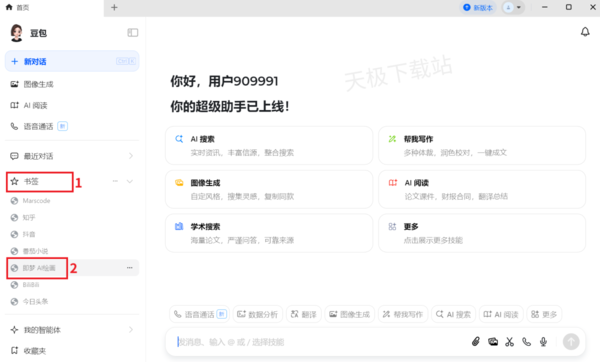Image resolution: width=600 pixels, height=362 pixels.
Task: Expand 我的智能体 using its right arrow
Action: [131, 329]
